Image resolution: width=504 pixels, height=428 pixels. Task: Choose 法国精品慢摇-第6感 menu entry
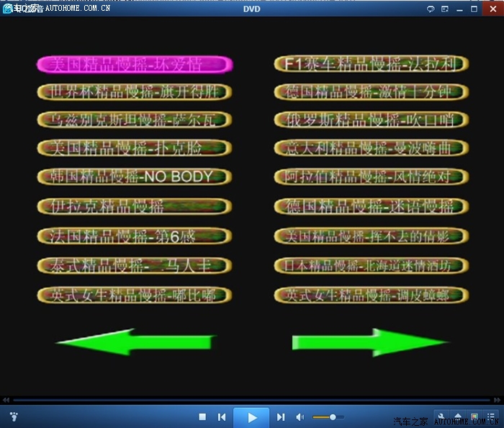point(135,236)
